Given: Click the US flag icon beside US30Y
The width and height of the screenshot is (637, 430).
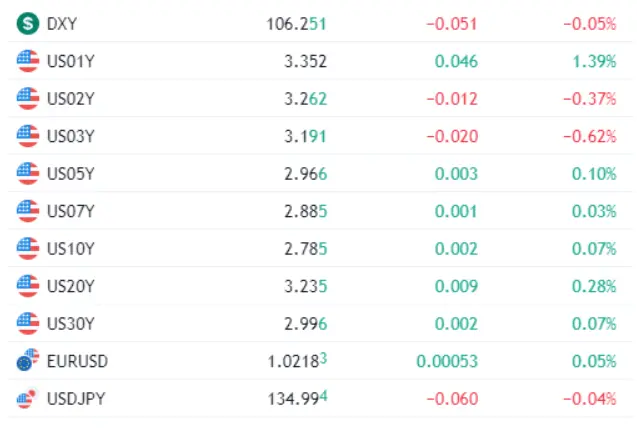Looking at the screenshot, I should 28,324.
